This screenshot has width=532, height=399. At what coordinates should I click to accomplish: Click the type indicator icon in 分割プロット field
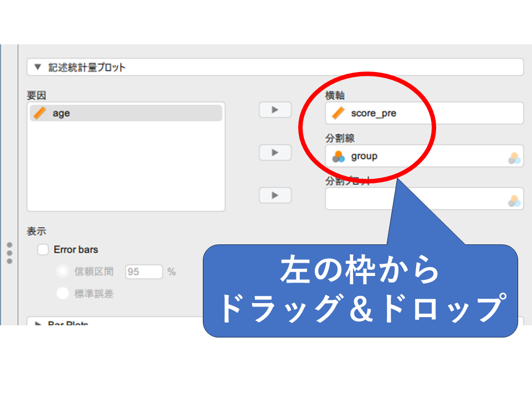click(x=514, y=201)
